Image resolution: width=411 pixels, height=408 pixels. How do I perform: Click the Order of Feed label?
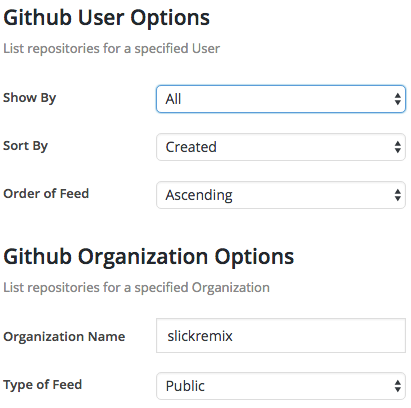click(46, 194)
